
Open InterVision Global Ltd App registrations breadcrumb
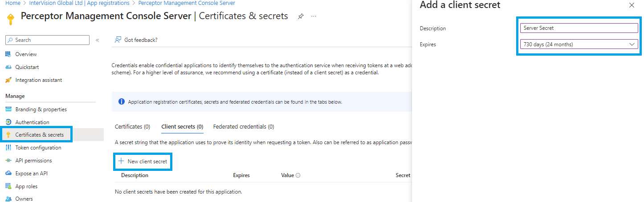(x=79, y=3)
